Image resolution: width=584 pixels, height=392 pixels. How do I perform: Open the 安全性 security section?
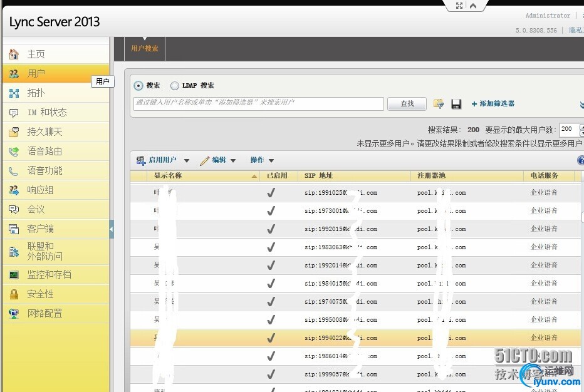(56, 294)
